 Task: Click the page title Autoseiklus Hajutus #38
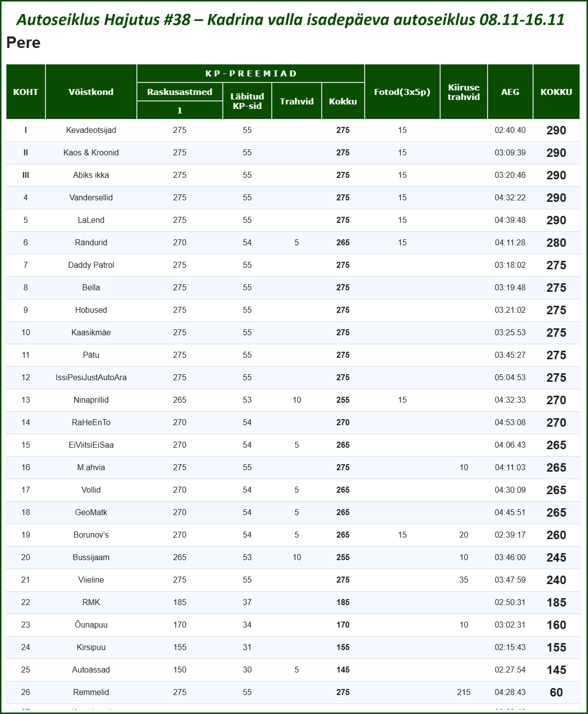[290, 19]
